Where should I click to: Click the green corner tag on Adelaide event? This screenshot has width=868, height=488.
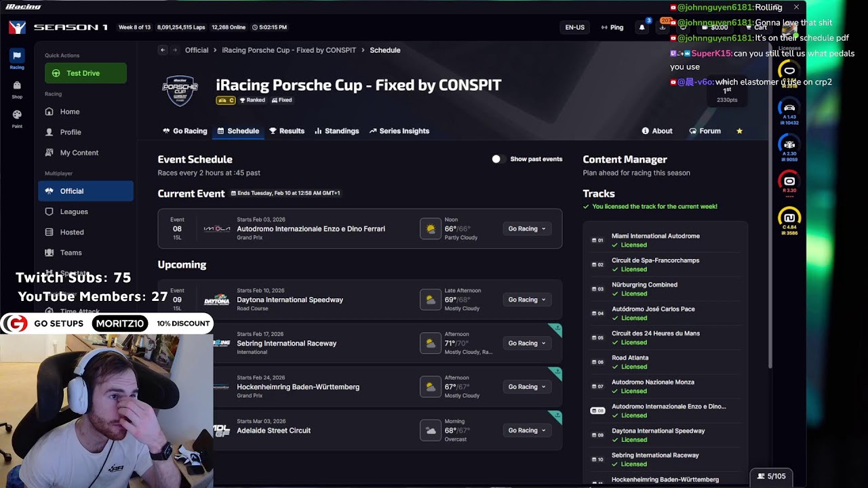(555, 418)
